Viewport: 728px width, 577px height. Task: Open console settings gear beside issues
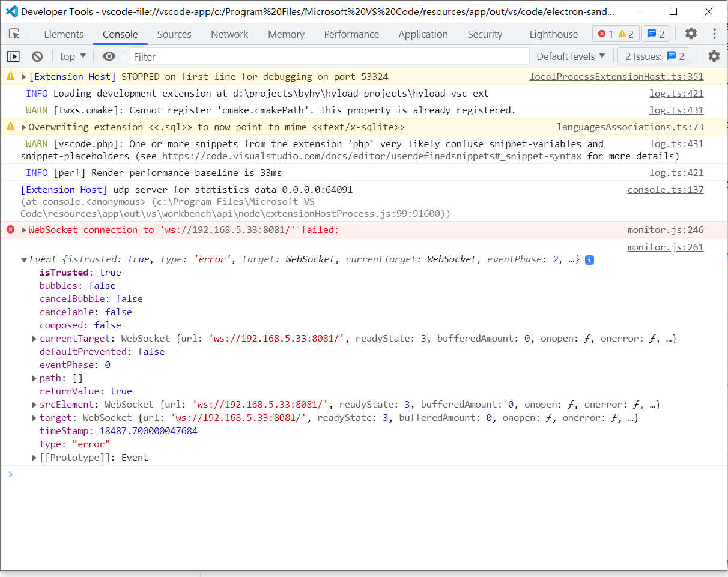coord(714,56)
